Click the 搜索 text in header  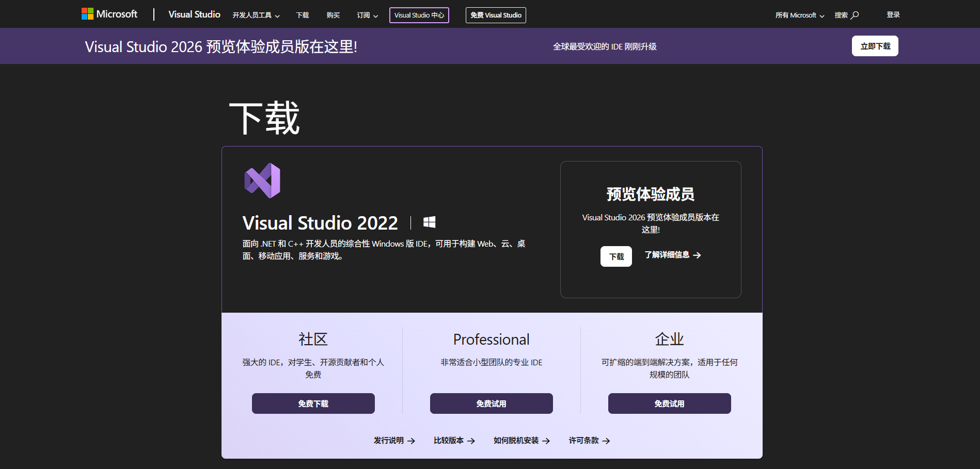[841, 15]
